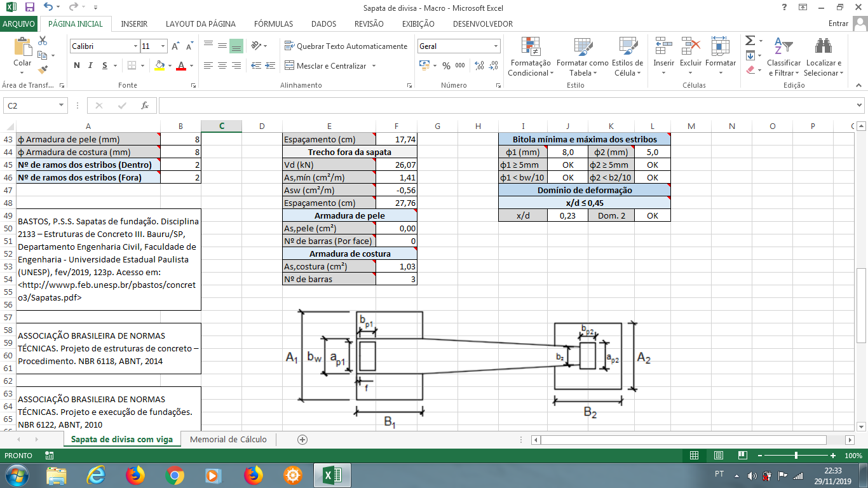The width and height of the screenshot is (868, 488).
Task: Click in the Name Box showing C2
Action: coord(31,105)
